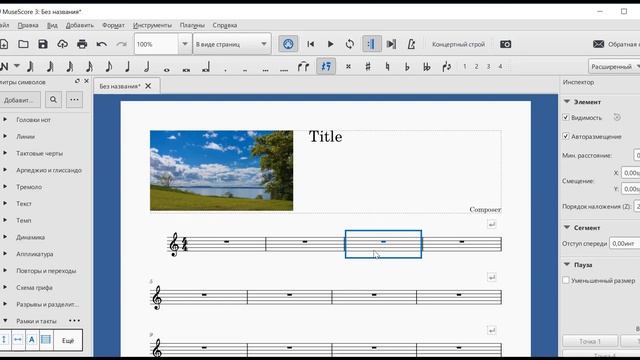Toggle the Видимость checkbox

566,118
